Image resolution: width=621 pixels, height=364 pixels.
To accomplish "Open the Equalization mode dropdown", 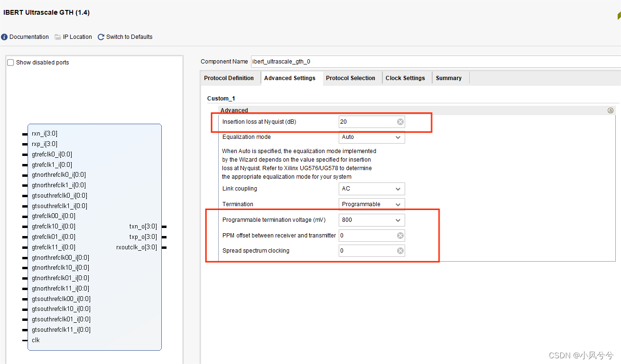I will point(372,137).
